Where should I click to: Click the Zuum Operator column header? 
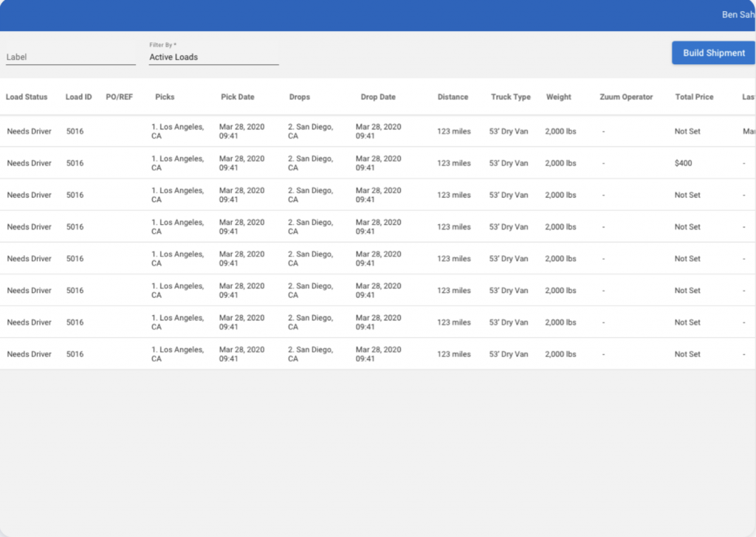click(626, 97)
